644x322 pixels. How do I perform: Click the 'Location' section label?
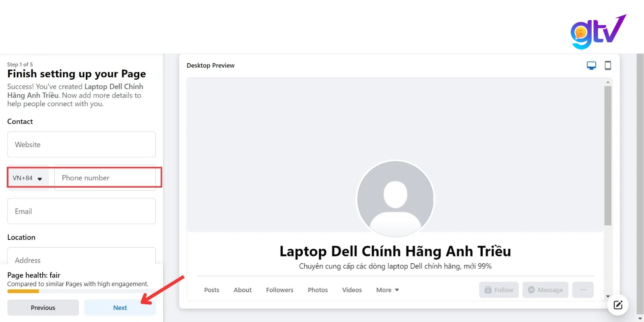pyautogui.click(x=21, y=237)
